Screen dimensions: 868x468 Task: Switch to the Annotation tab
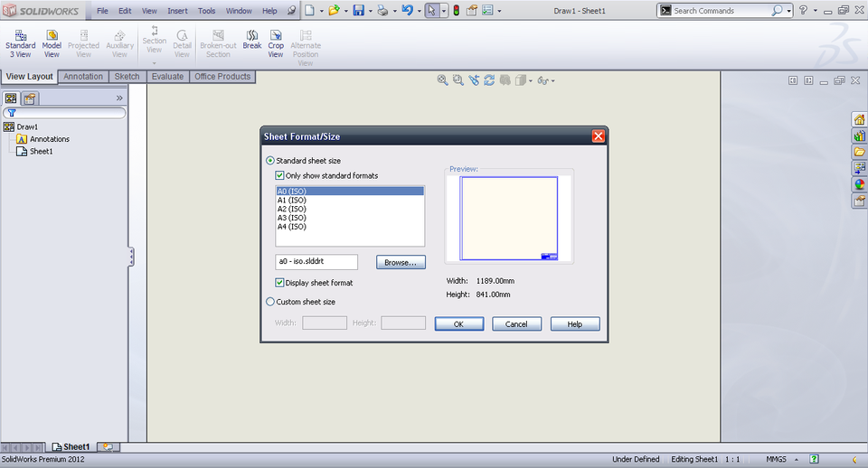(83, 77)
